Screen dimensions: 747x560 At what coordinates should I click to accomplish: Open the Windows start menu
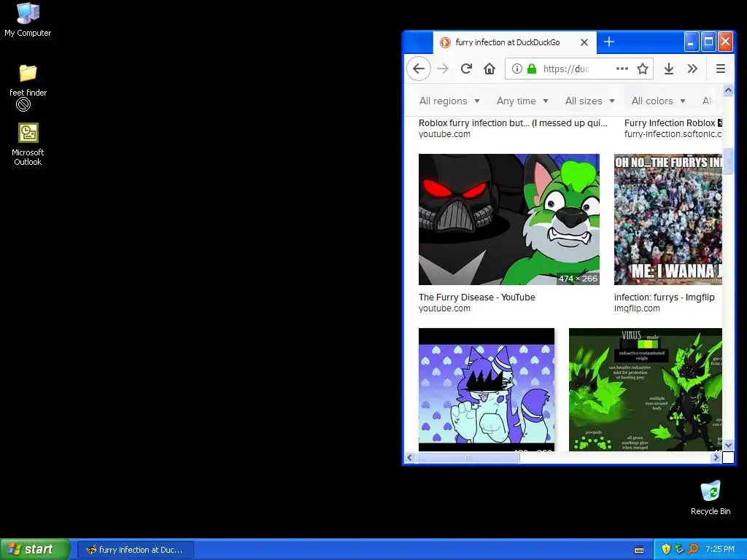35,549
